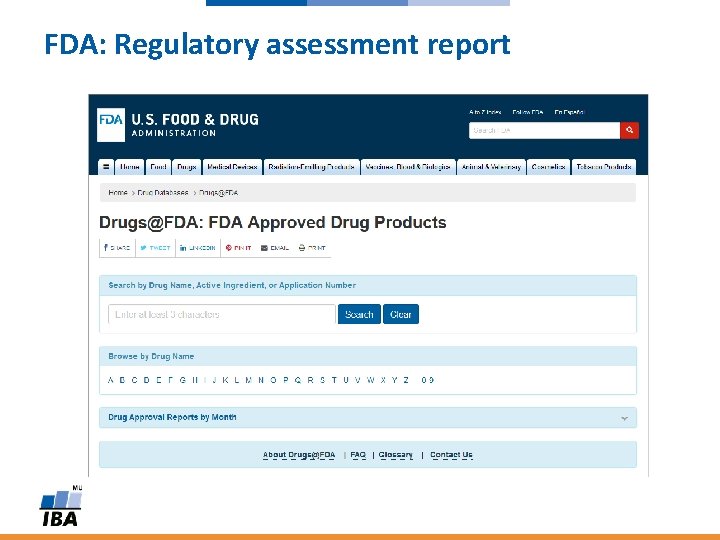This screenshot has height=540, width=720.
Task: Browse drug names starting with K
Action: [225, 380]
